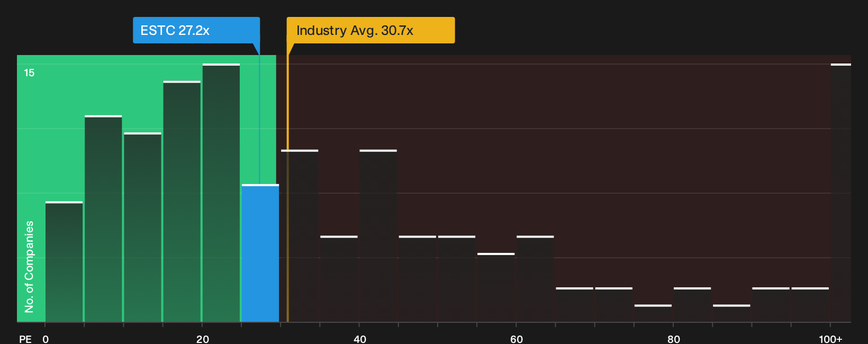
Task: Click the '80' x-axis tick label
Action: point(674,339)
